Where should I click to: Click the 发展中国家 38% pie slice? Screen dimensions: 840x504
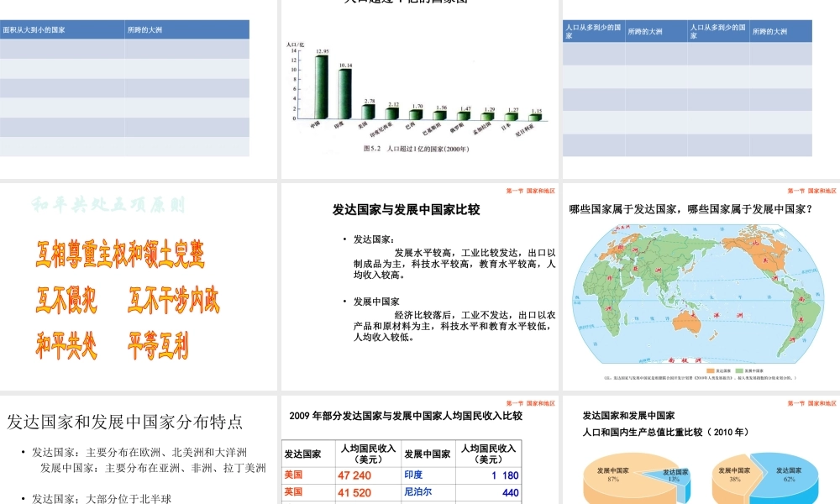(x=734, y=478)
